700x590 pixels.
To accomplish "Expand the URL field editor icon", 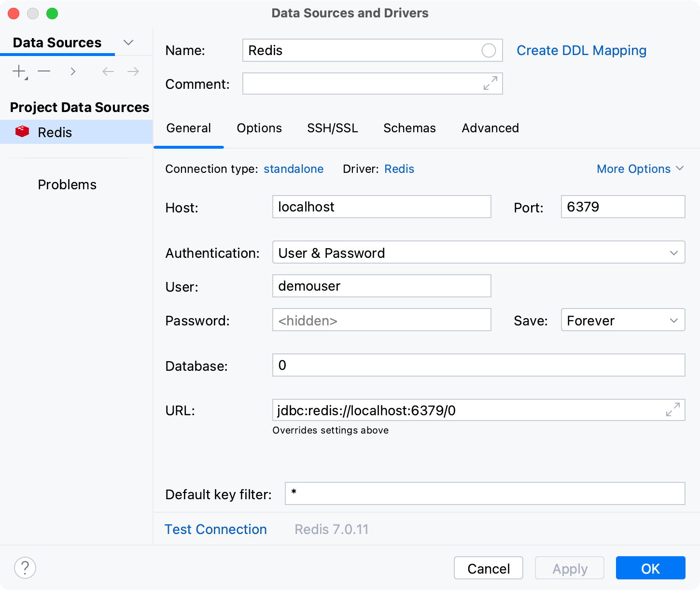I will (x=672, y=410).
